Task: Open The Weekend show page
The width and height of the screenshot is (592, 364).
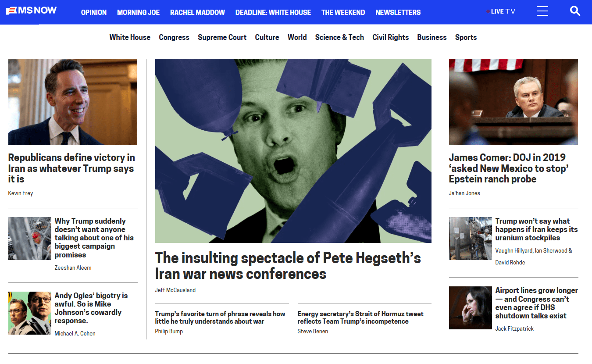Action: click(343, 12)
